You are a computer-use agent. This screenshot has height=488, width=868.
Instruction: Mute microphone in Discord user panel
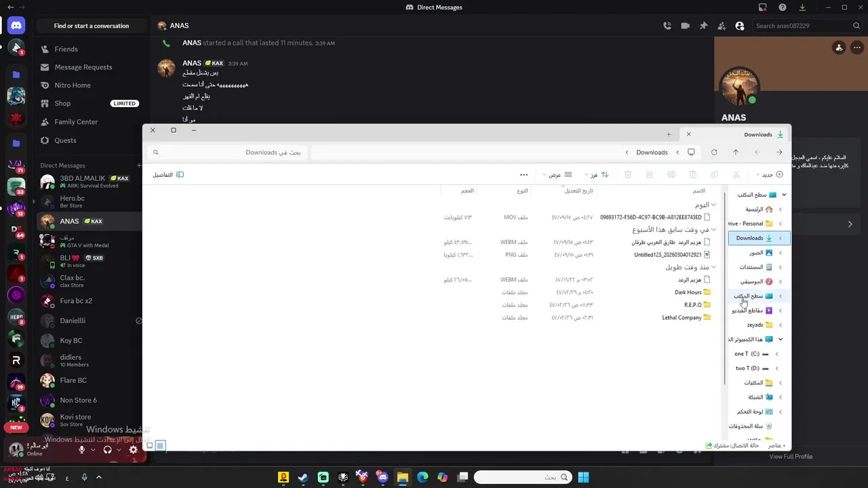(x=82, y=449)
